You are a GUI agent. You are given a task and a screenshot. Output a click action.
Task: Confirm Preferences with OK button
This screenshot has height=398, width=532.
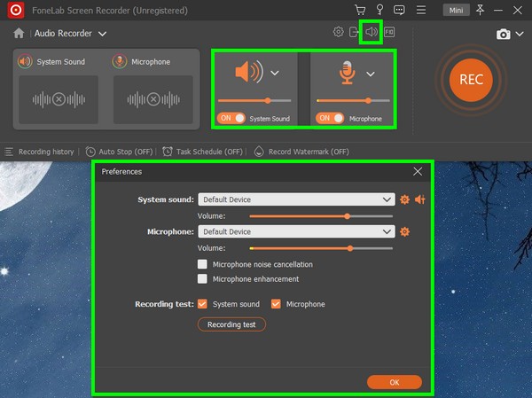395,382
